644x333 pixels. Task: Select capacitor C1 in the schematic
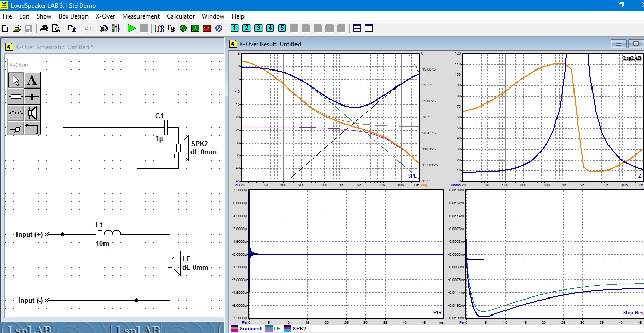166,127
